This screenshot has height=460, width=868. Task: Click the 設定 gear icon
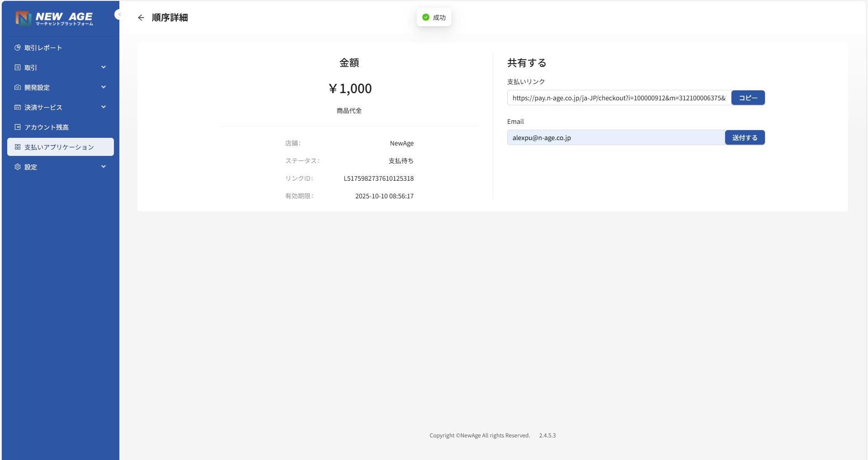pyautogui.click(x=18, y=167)
